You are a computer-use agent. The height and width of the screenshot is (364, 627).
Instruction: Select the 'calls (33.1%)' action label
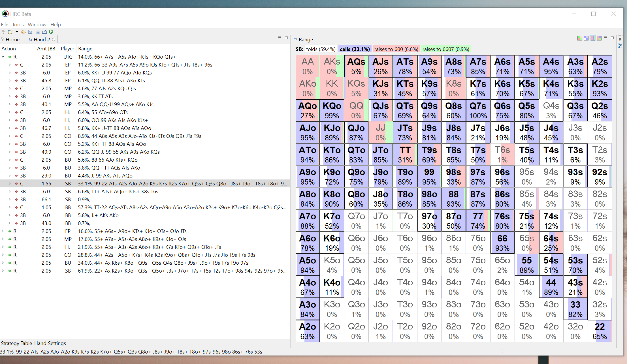coord(355,49)
